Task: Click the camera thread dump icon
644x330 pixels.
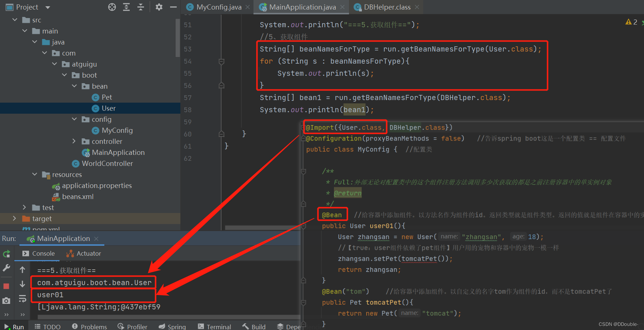Action: [x=6, y=301]
